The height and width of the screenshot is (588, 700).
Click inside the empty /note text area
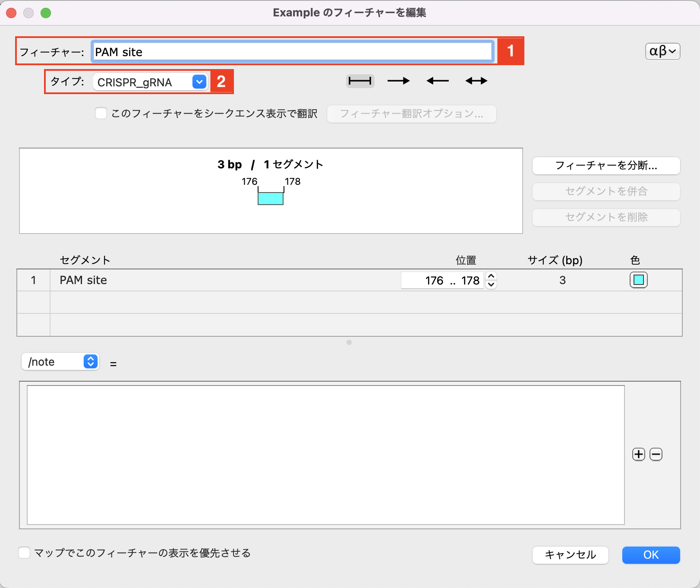point(326,453)
